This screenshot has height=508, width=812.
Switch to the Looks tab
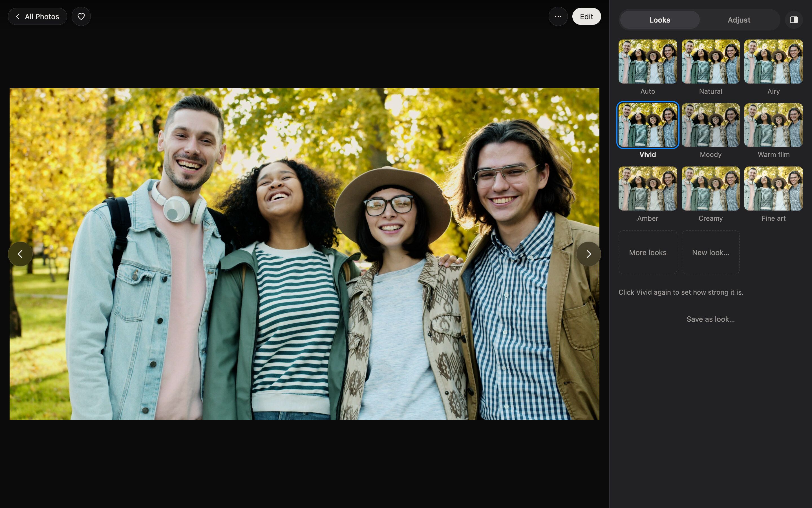[659, 20]
